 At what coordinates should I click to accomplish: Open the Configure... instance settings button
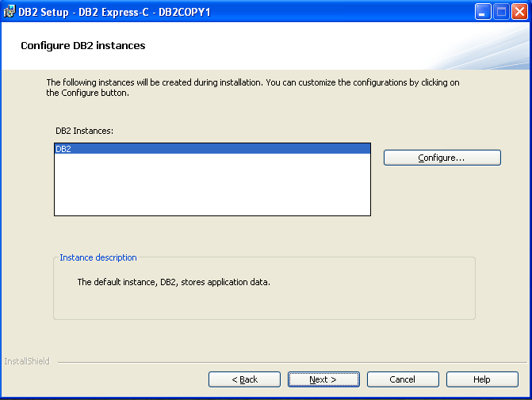[442, 158]
